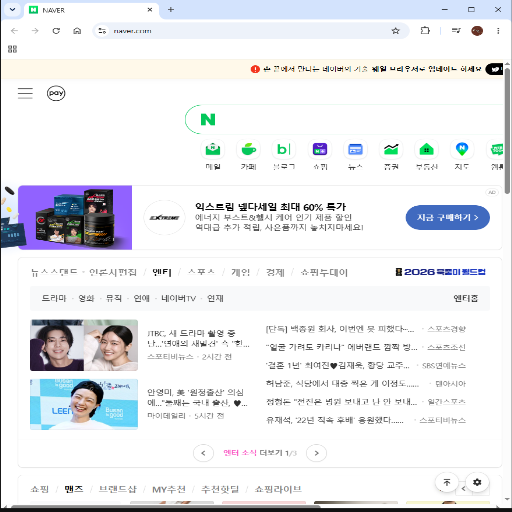This screenshot has width=512, height=512.
Task: Open the apps grid icon in bookmarks bar
Action: pos(12,49)
